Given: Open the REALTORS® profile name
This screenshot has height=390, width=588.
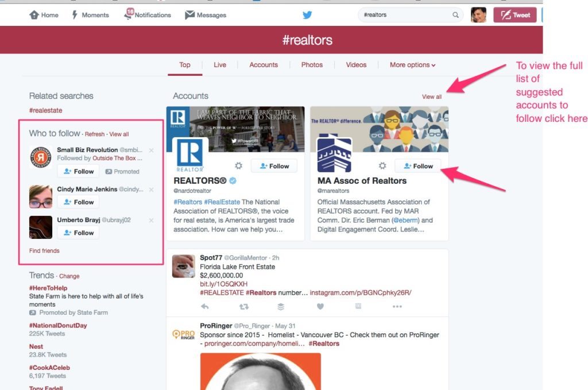Looking at the screenshot, I should 200,181.
